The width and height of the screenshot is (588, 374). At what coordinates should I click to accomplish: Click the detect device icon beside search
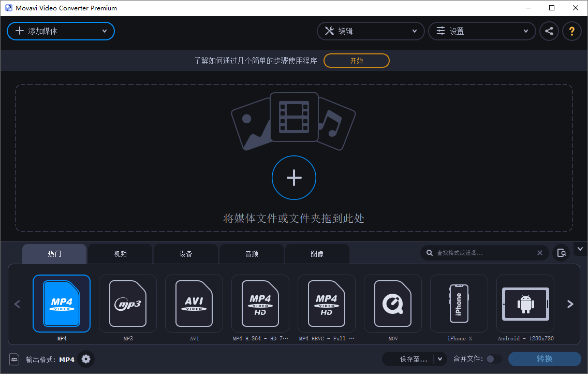[561, 253]
